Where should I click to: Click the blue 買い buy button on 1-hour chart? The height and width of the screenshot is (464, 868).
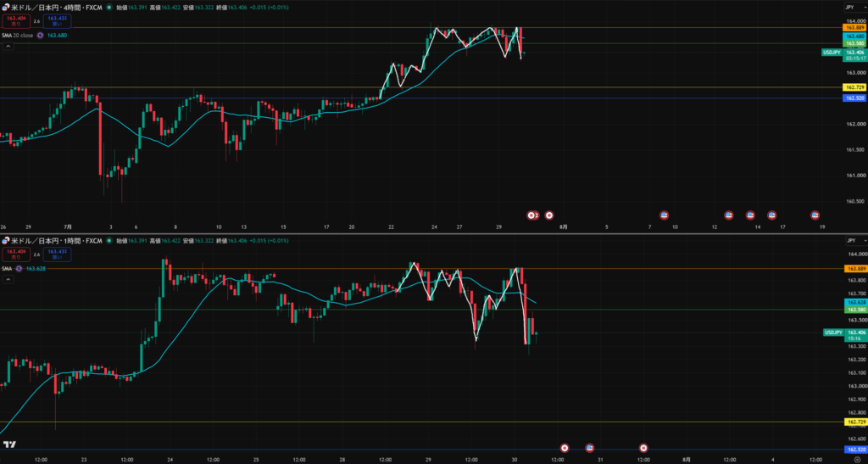tap(58, 254)
